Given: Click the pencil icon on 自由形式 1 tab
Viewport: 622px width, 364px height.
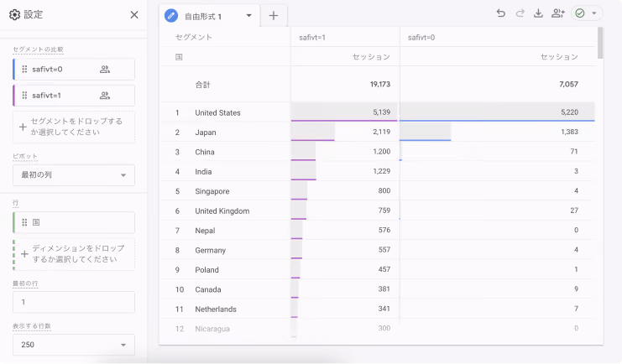Looking at the screenshot, I should (171, 16).
